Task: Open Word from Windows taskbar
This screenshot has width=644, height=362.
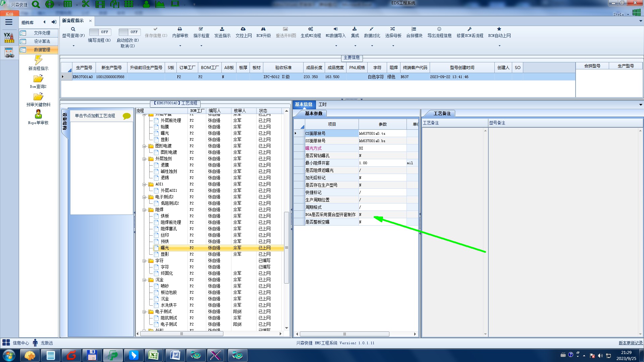Action: coord(175,355)
